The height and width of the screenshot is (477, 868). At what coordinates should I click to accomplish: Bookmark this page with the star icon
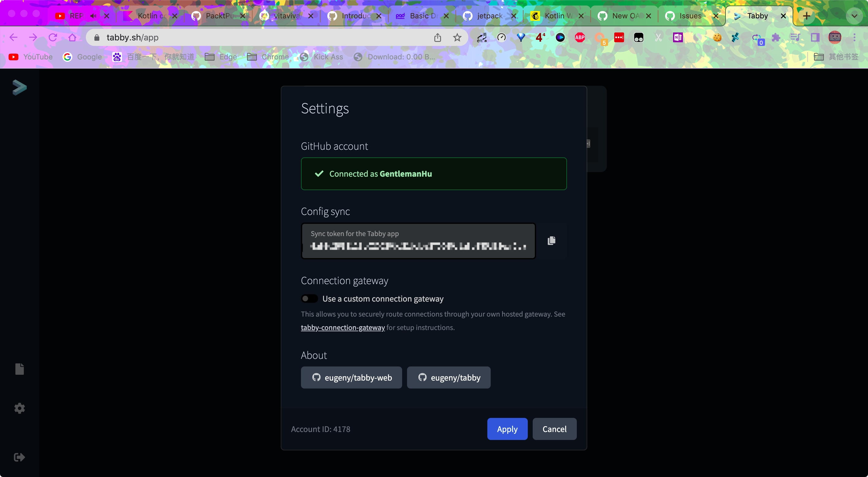pyautogui.click(x=457, y=37)
